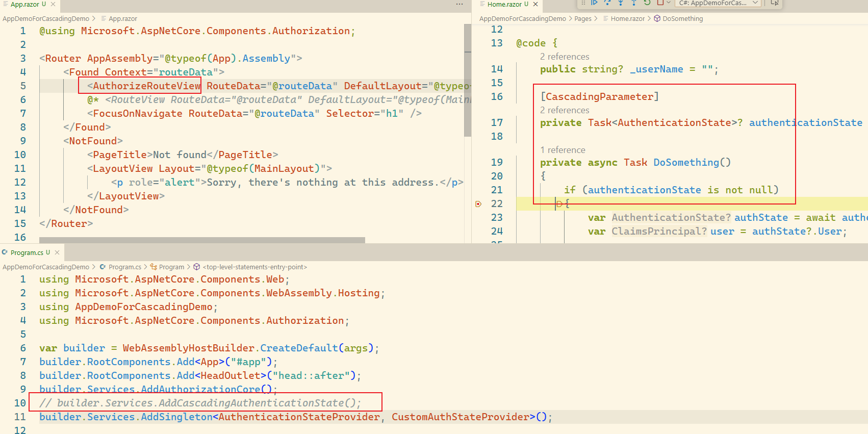Image resolution: width=868 pixels, height=434 pixels.
Task: Click the [CascadingParameter] attribute in Home.razor
Action: 599,96
